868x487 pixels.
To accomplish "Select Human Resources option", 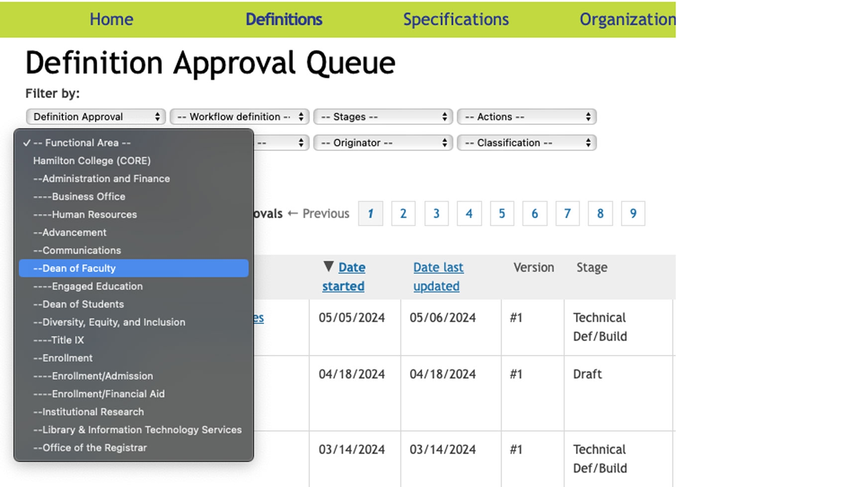I will click(x=133, y=214).
